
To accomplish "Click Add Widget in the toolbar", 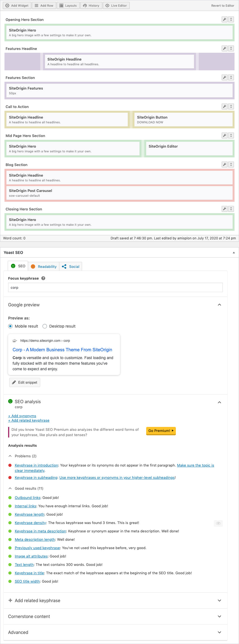I will [17, 6].
